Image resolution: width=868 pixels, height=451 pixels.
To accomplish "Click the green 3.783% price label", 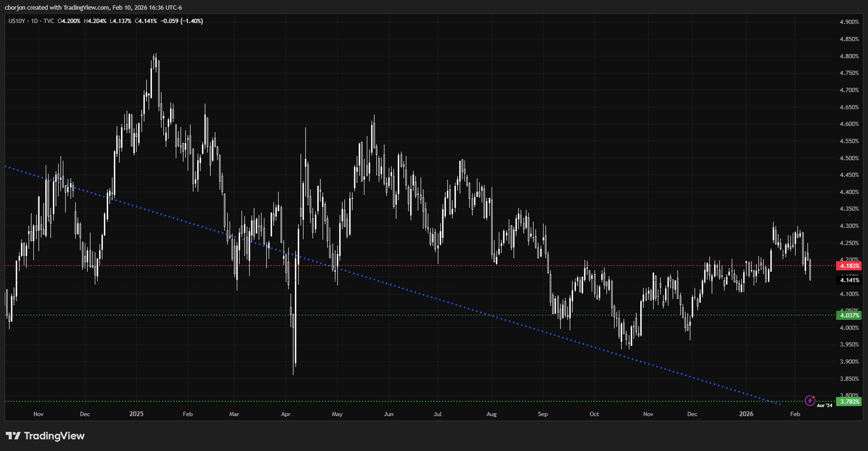I will pyautogui.click(x=849, y=402).
